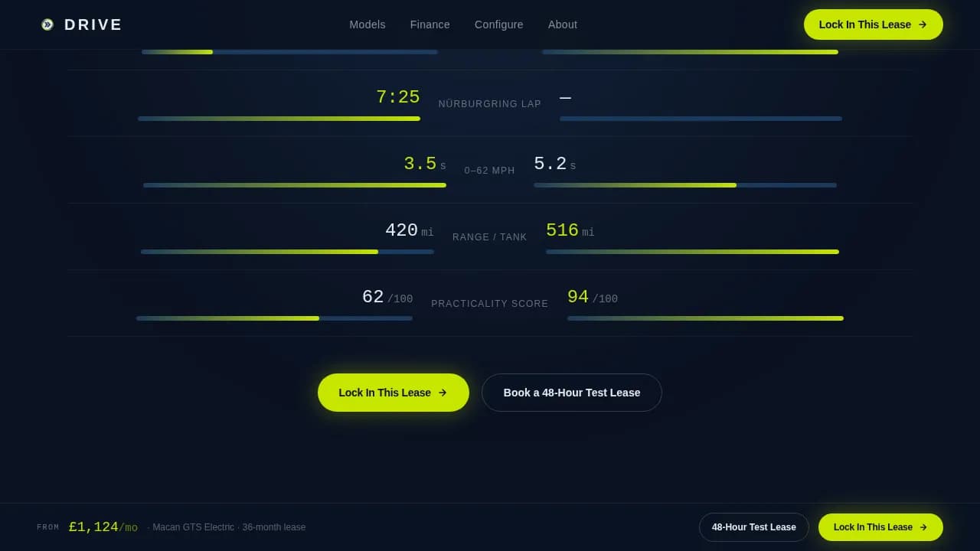The width and height of the screenshot is (980, 551).
Task: Open the Configure menu item
Action: (x=498, y=24)
